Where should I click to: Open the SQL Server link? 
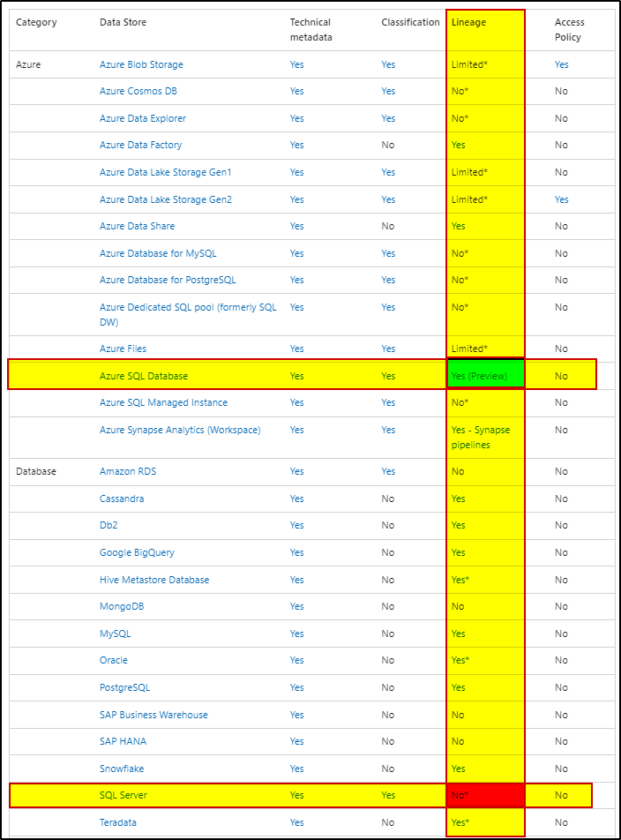[x=123, y=796]
